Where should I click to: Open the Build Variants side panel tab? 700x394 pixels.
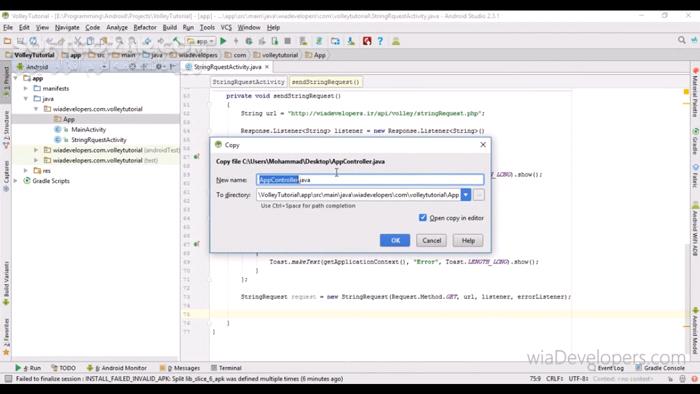click(6, 283)
